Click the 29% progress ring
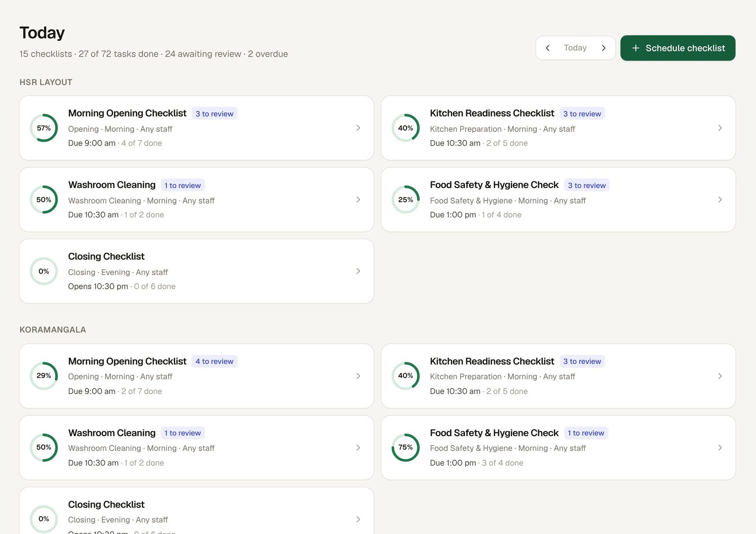This screenshot has width=756, height=534. [44, 376]
